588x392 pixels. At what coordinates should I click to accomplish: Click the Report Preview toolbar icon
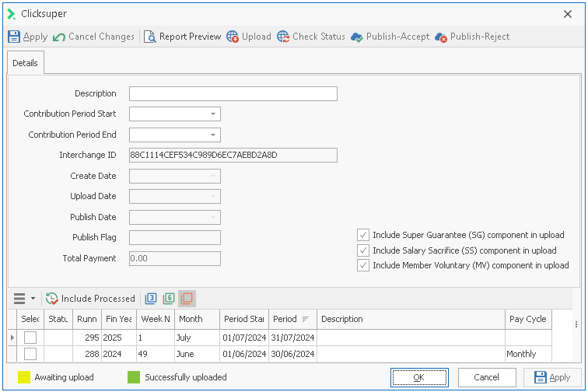point(150,37)
